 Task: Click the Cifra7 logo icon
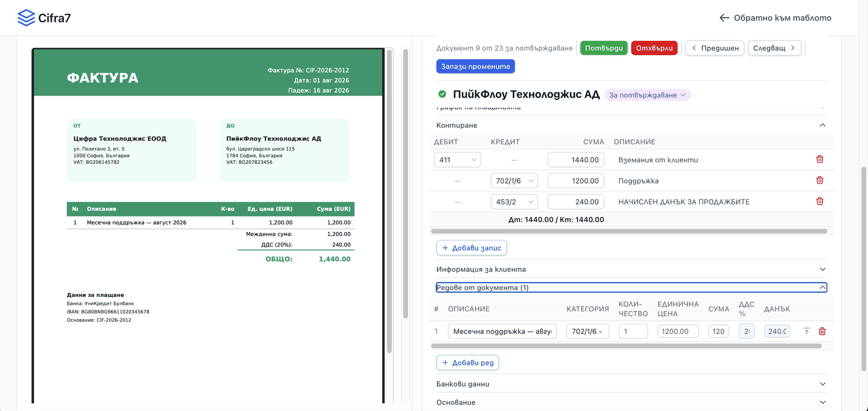26,18
